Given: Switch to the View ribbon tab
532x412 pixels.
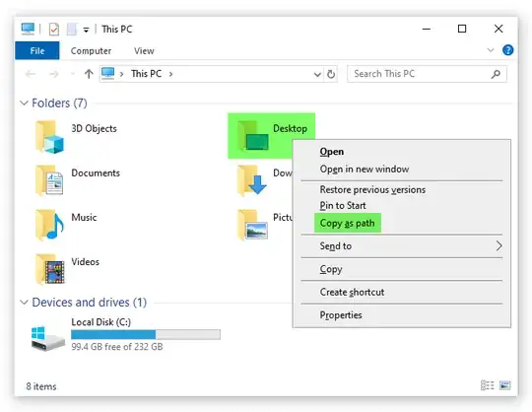Looking at the screenshot, I should (x=144, y=51).
